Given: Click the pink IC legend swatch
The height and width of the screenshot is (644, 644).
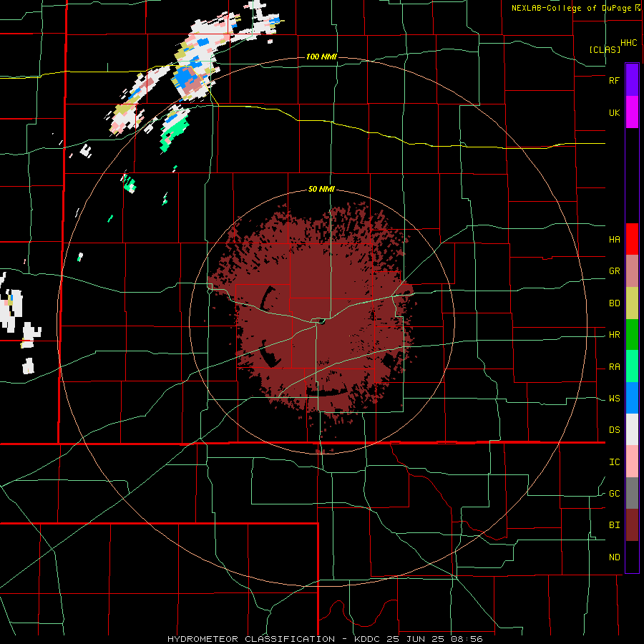Looking at the screenshot, I should click(x=632, y=462).
